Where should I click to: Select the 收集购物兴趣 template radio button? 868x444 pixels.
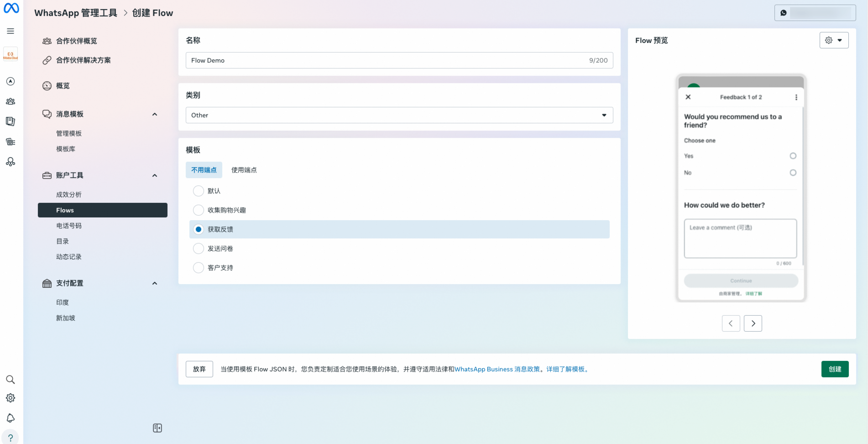(x=199, y=210)
